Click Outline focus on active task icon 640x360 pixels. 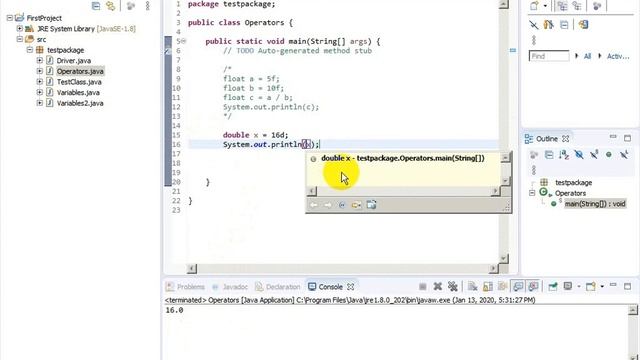click(534, 155)
